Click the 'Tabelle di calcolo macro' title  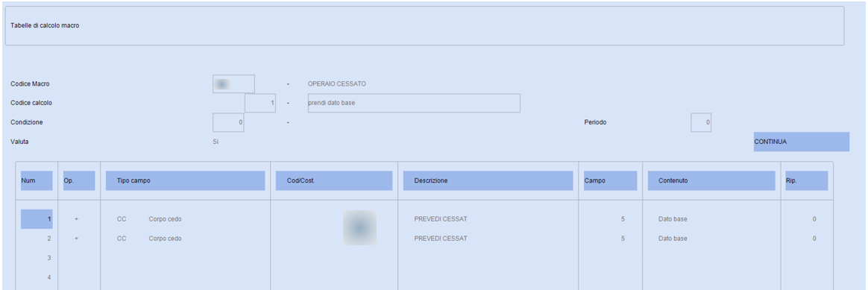[x=45, y=25]
